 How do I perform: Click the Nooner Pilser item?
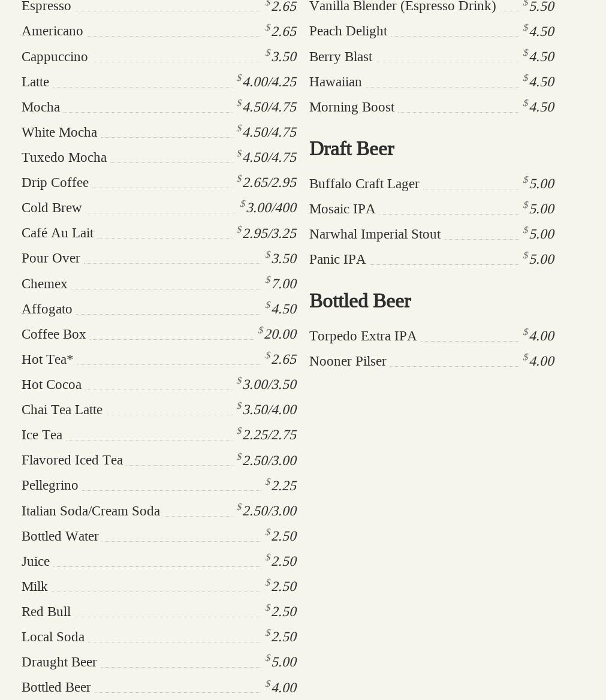click(x=348, y=361)
